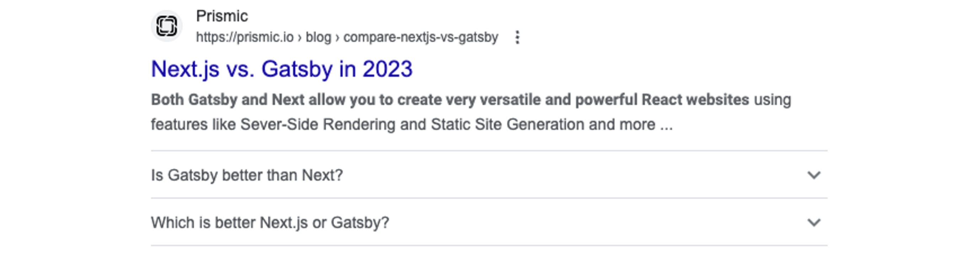Image resolution: width=980 pixels, height=277 pixels.
Task: Click the word "using" in the snippet
Action: (x=772, y=100)
